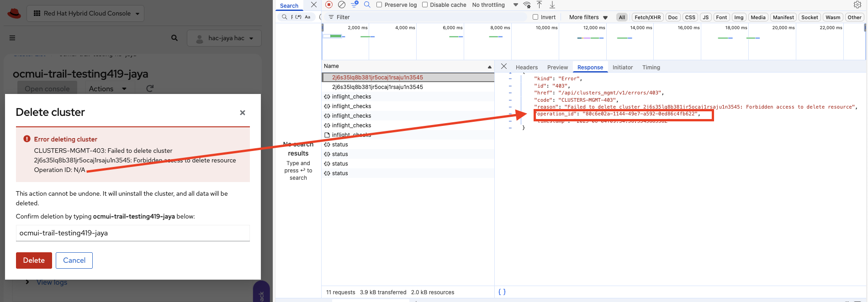Click the 2,000 ms timeline marker
Image resolution: width=868 pixels, height=302 pixels.
[357, 28]
